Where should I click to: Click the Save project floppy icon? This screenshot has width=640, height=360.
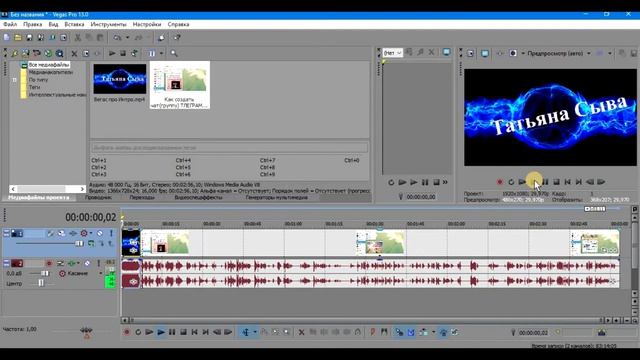[x=29, y=38]
